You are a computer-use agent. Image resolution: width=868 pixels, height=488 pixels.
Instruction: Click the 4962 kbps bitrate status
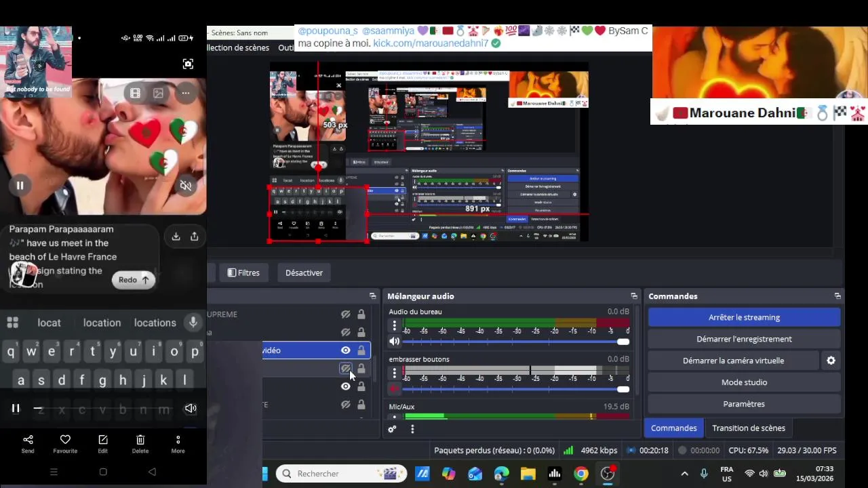[x=599, y=450]
